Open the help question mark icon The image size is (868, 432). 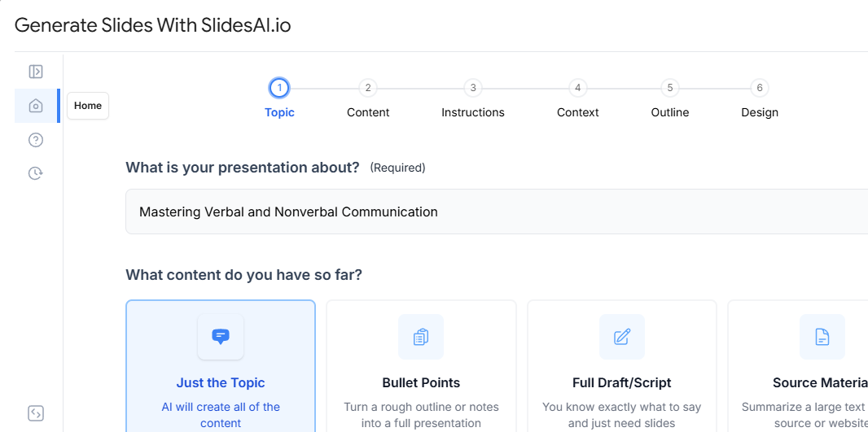36,140
